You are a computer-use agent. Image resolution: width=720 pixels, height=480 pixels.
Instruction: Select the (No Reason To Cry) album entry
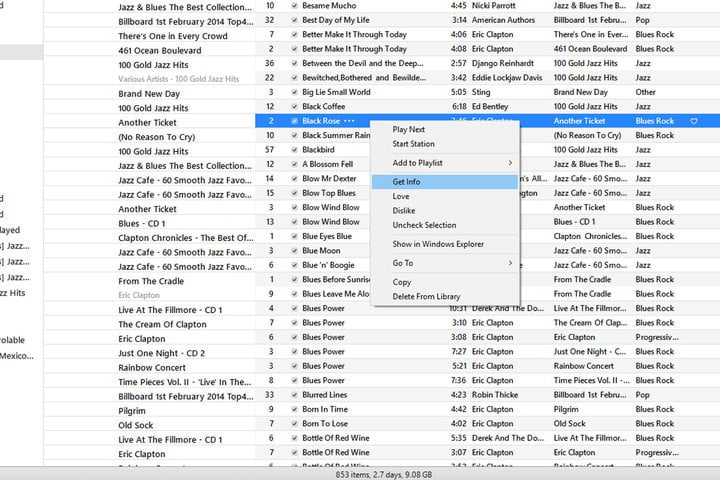pos(157,137)
